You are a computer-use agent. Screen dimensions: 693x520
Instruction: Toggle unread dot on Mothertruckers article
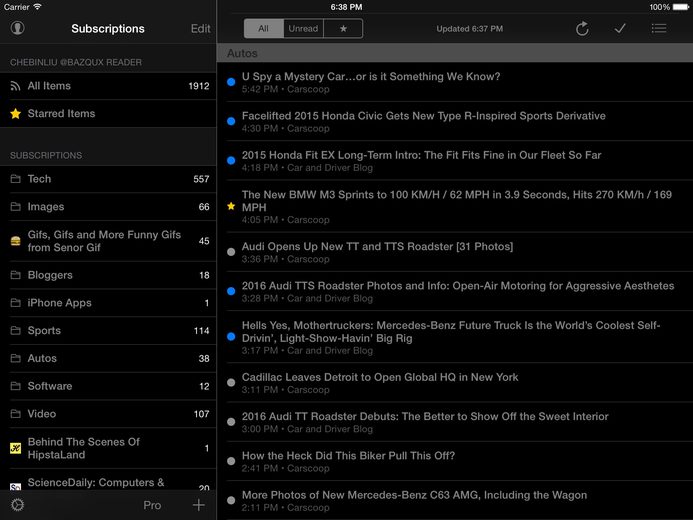point(231,337)
